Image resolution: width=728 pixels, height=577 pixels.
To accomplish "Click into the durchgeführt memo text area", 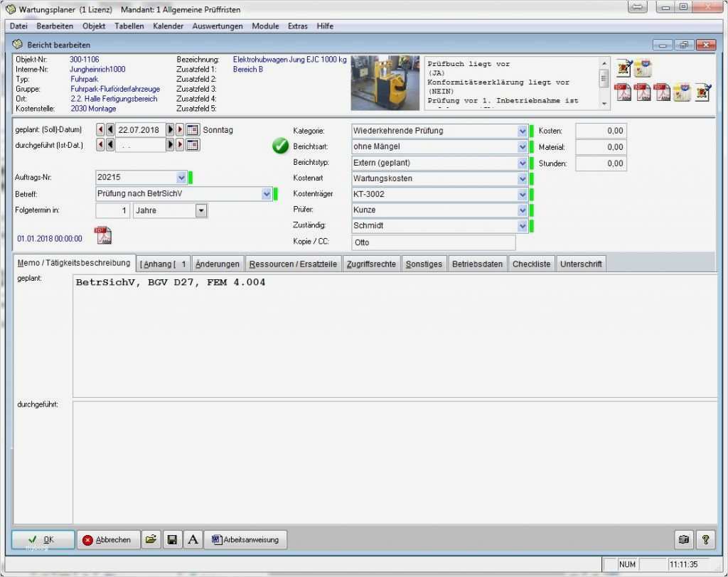I will click(x=395, y=463).
